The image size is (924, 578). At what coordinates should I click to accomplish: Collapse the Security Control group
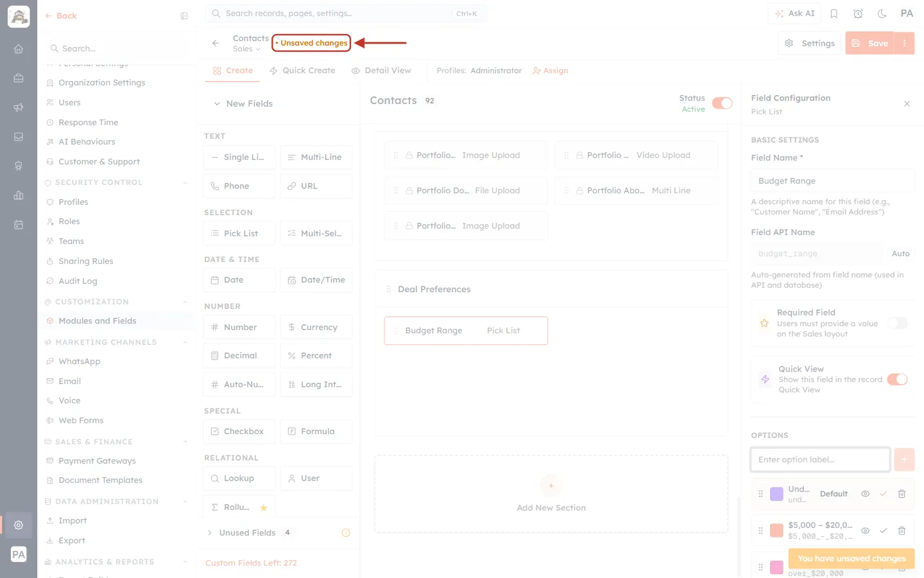point(185,182)
